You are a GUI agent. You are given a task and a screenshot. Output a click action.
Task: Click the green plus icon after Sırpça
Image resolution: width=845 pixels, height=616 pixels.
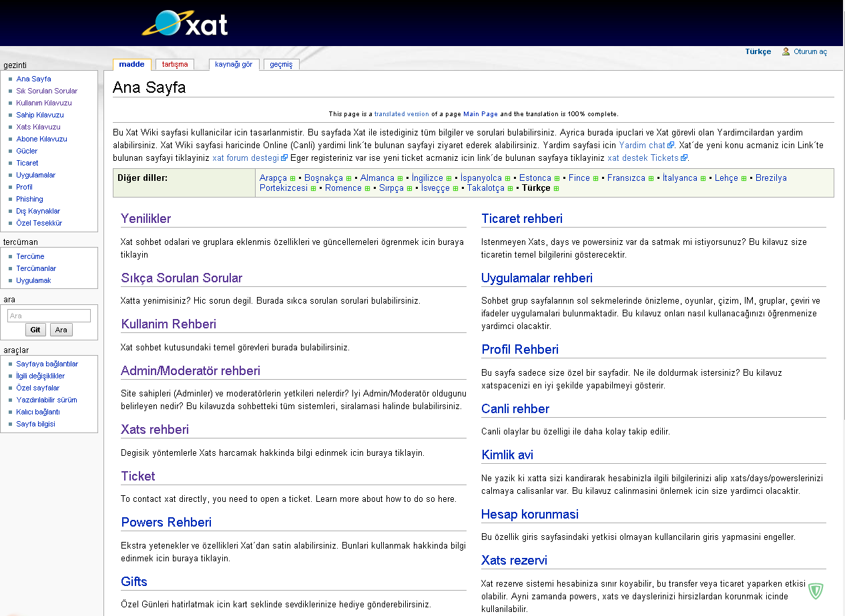pyautogui.click(x=409, y=189)
